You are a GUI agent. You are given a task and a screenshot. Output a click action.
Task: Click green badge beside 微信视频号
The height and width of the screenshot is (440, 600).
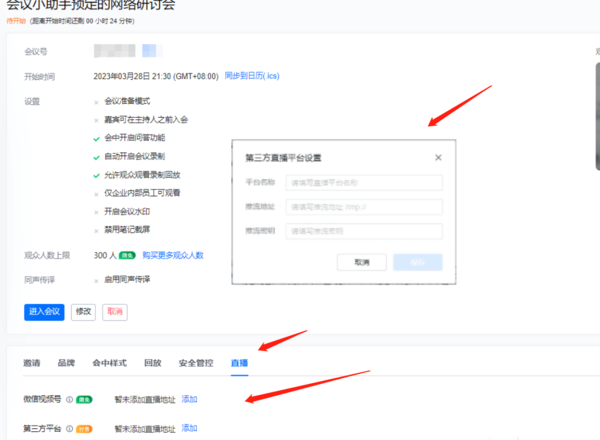(84, 400)
